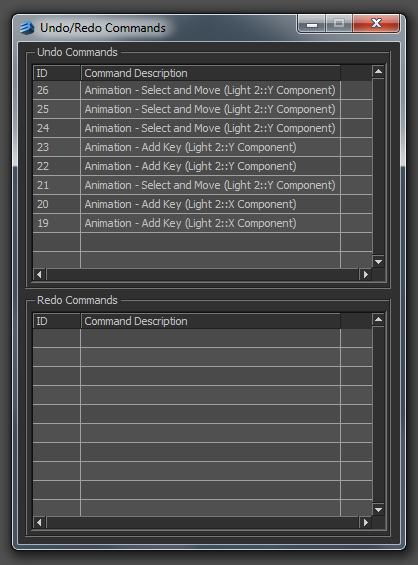Viewport: 418px width, 565px height.
Task: Click up arrow in Undo Commands scrollbar
Action: [378, 72]
